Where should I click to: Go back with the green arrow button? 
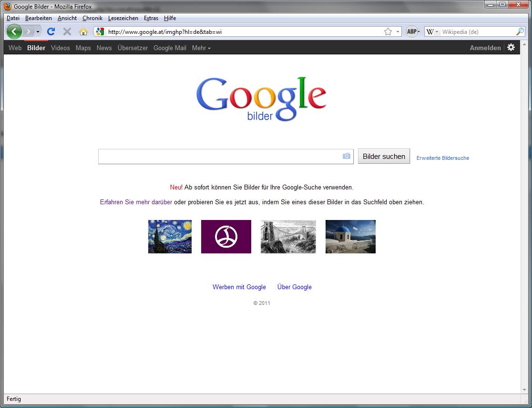click(14, 31)
